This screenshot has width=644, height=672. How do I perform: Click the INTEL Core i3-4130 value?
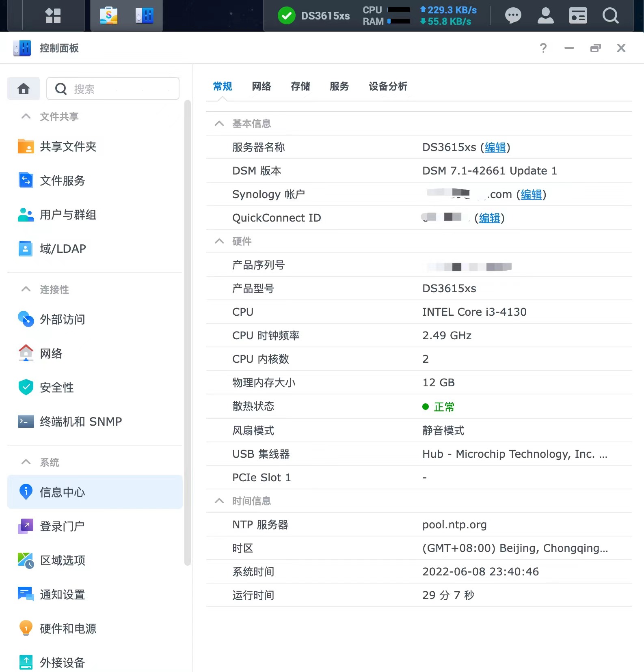point(474,312)
